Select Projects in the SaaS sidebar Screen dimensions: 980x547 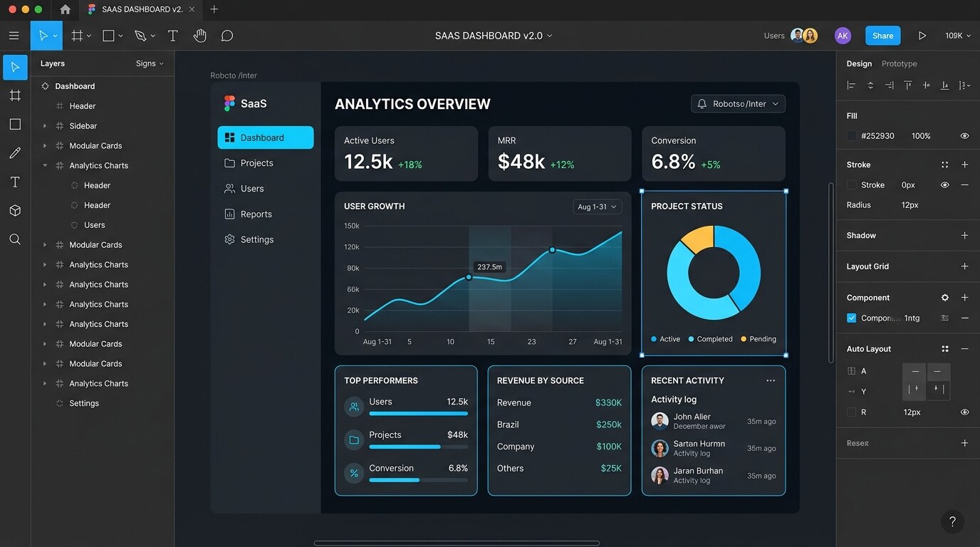tap(249, 163)
